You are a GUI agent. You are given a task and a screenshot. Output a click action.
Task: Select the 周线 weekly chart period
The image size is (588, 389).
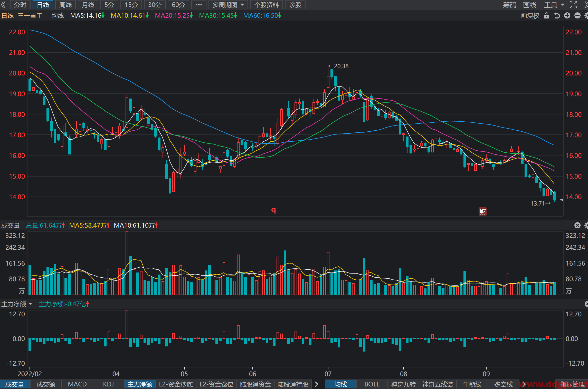65,5
